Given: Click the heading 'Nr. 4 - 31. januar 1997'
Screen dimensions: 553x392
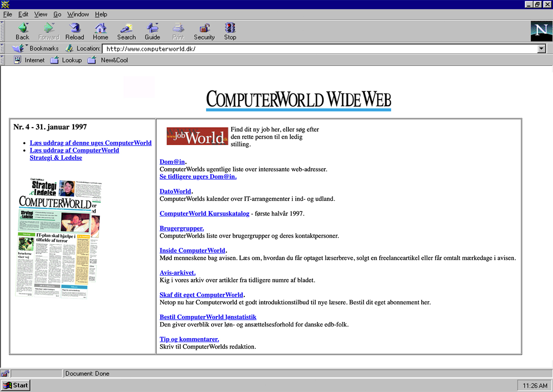Looking at the screenshot, I should coord(50,127).
